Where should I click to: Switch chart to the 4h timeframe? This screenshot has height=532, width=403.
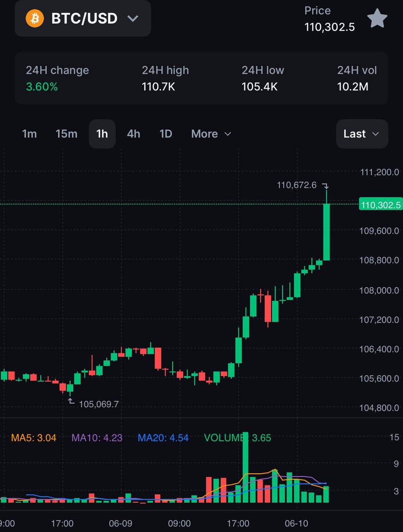click(x=133, y=134)
